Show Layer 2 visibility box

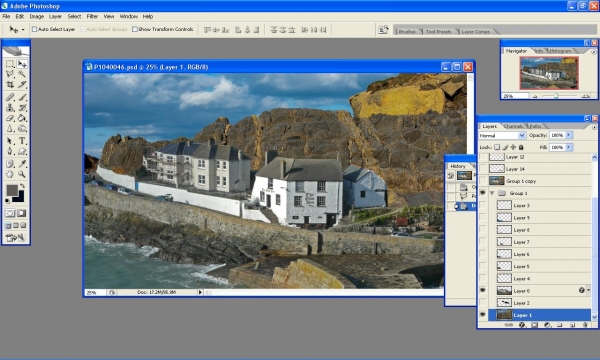[x=483, y=303]
